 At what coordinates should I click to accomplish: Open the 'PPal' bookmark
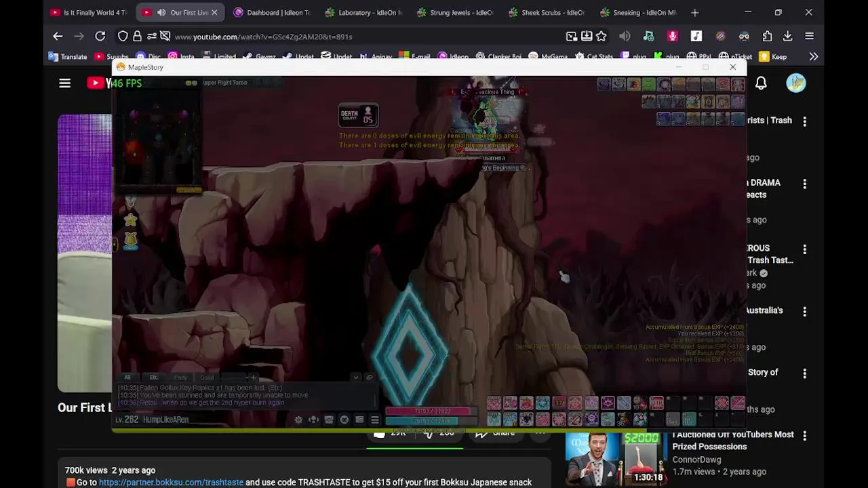pos(701,57)
